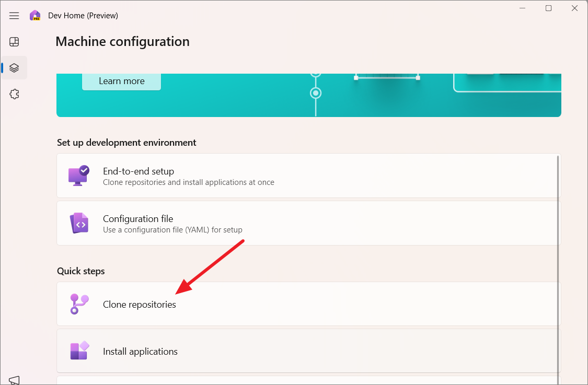
Task: Click the Install applications blocks icon
Action: coord(79,351)
